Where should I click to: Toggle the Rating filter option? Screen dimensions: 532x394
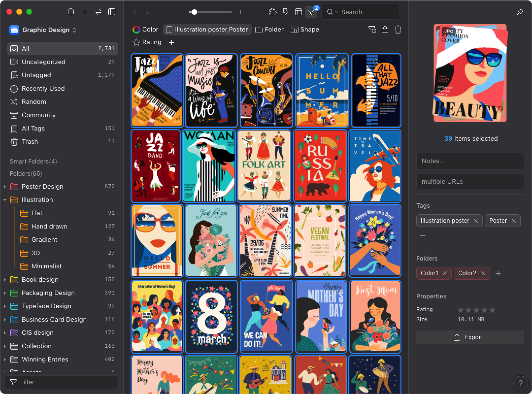pyautogui.click(x=147, y=43)
